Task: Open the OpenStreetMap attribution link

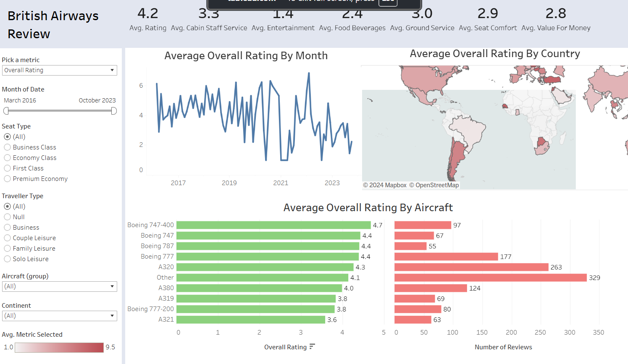Action: (x=436, y=185)
